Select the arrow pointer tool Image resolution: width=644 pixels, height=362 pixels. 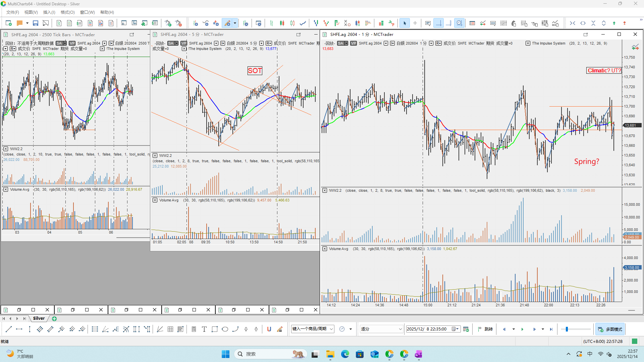pos(405,23)
